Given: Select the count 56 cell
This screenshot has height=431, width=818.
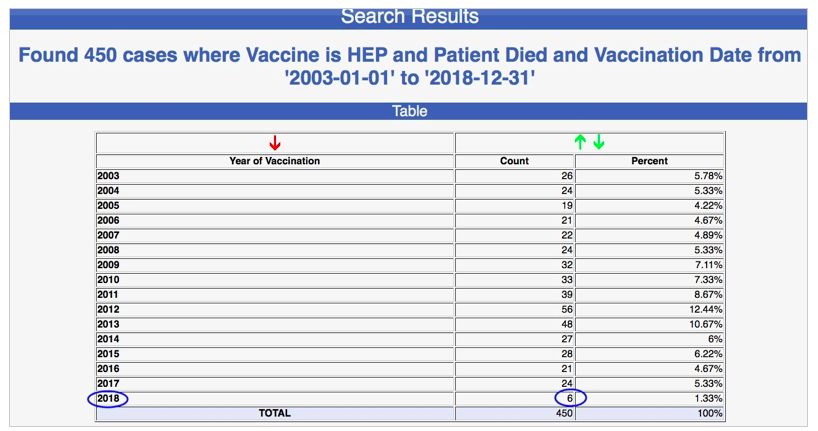Looking at the screenshot, I should coord(564,310).
